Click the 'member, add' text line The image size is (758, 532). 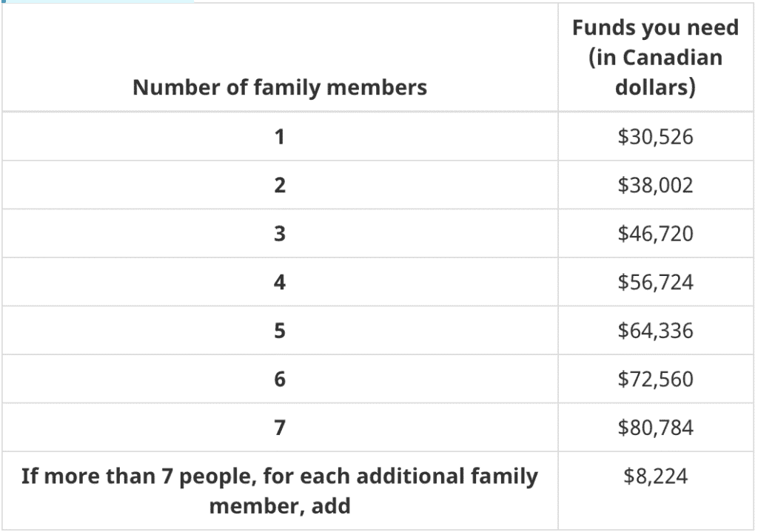[x=280, y=508]
